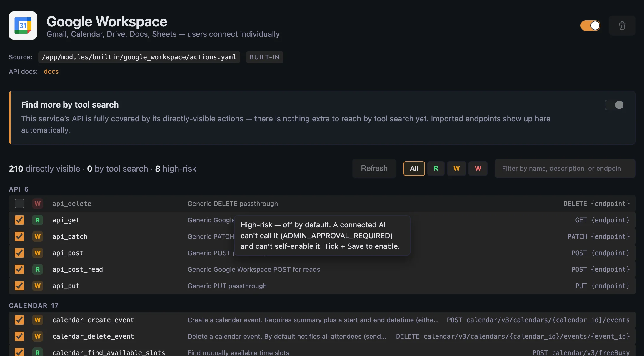Click the source path actions.yaml
The height and width of the screenshot is (356, 644).
(x=139, y=57)
